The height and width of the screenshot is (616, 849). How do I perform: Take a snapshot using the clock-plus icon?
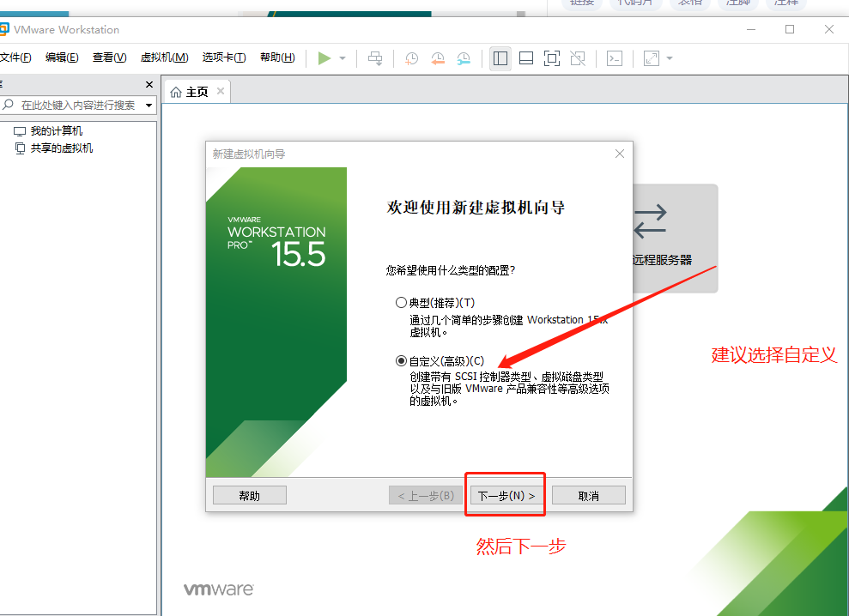coord(411,58)
